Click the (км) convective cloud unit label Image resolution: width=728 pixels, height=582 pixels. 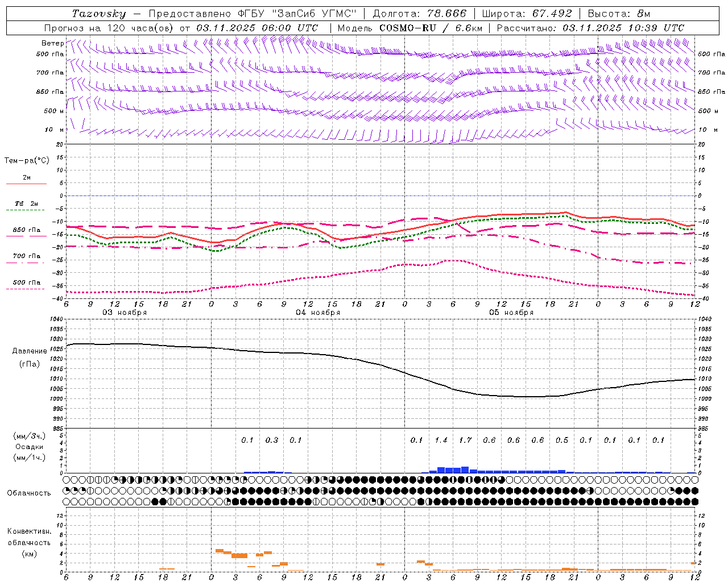click(30, 554)
